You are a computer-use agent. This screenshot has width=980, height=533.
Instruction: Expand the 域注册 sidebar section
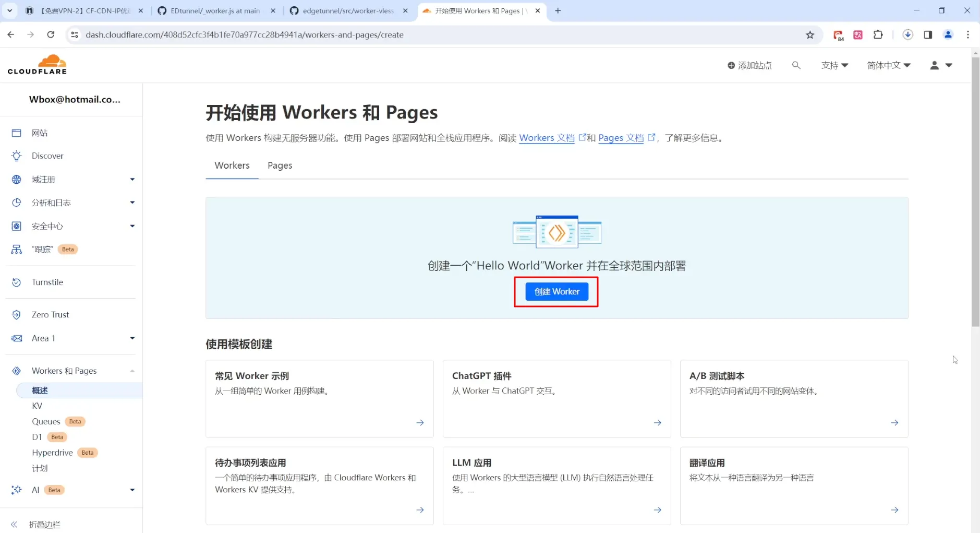point(132,180)
